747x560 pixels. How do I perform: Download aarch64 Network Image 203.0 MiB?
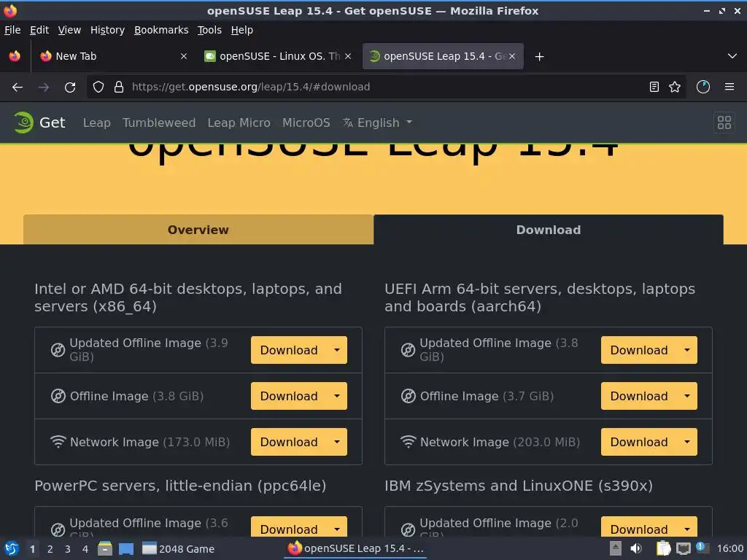pyautogui.click(x=639, y=442)
